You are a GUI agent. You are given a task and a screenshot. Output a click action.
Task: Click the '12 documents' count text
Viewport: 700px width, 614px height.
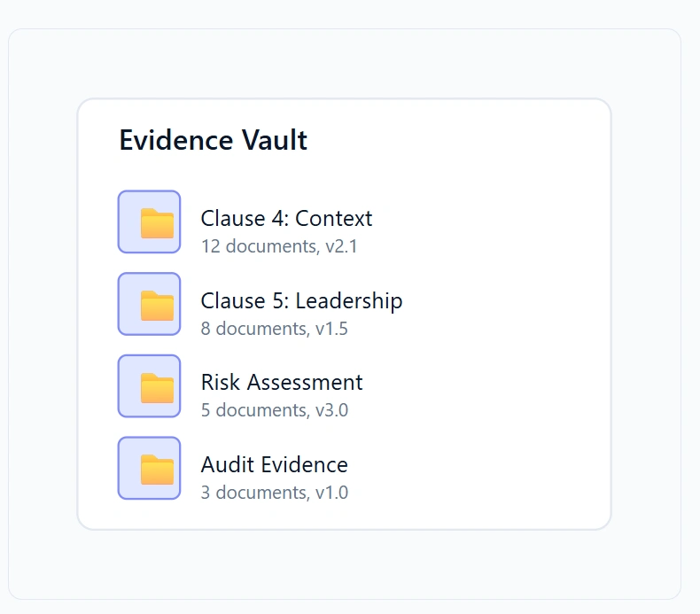(x=259, y=246)
